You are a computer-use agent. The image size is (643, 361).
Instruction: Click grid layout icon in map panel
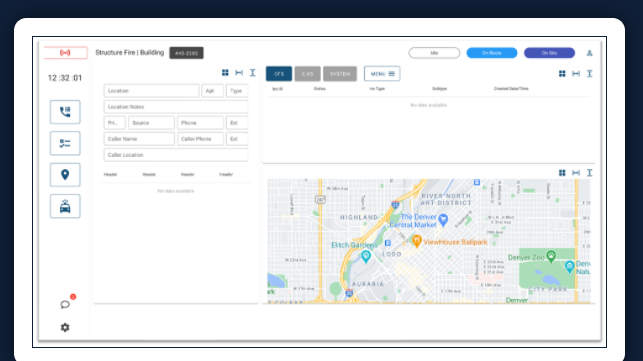(x=562, y=173)
